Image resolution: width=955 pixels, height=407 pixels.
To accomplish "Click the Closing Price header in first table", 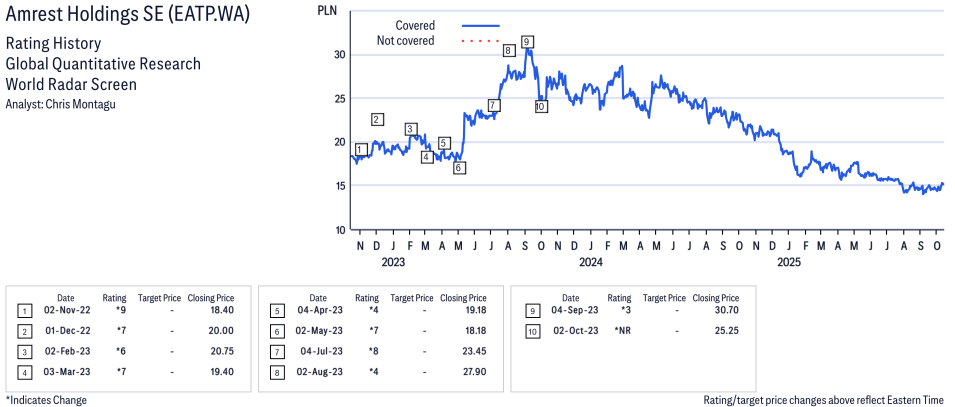I will click(x=211, y=298).
